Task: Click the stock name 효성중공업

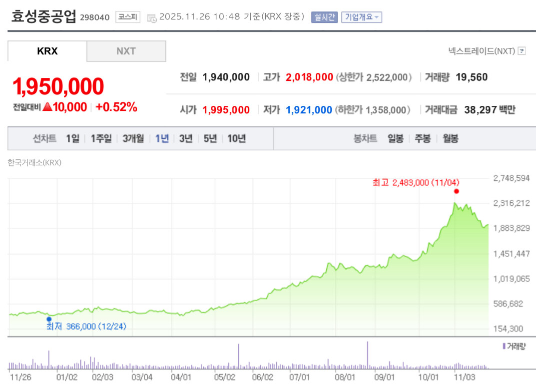Action: (x=44, y=16)
